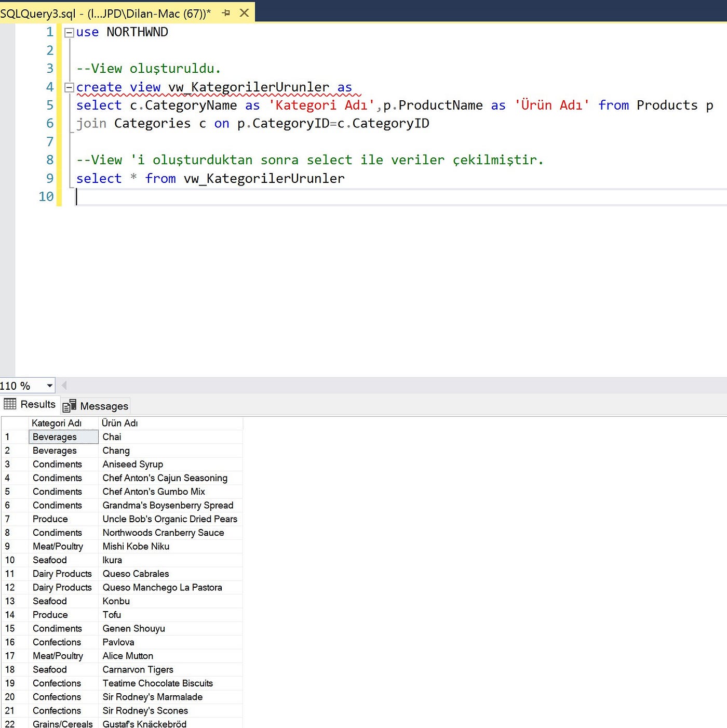This screenshot has width=727, height=728.
Task: Click 'vw_KategorilerUrunler' in select on line 9
Action: point(264,179)
